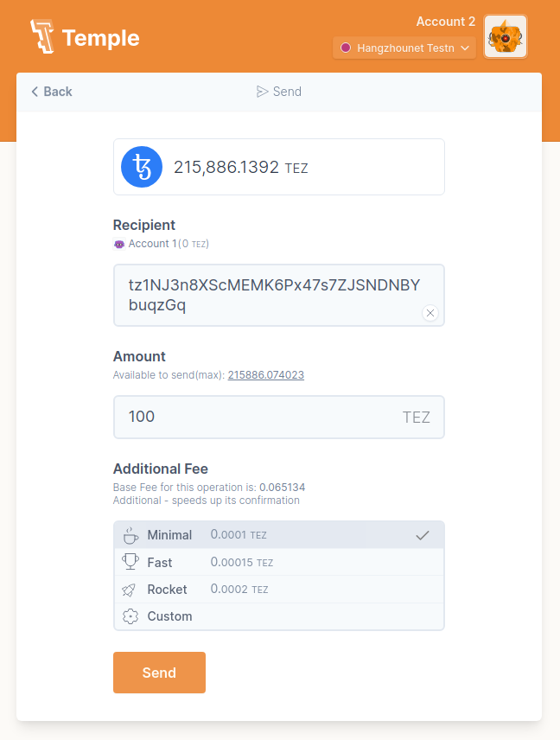Click the Recipient address field
Screen dimensions: 560x740
(x=268, y=295)
